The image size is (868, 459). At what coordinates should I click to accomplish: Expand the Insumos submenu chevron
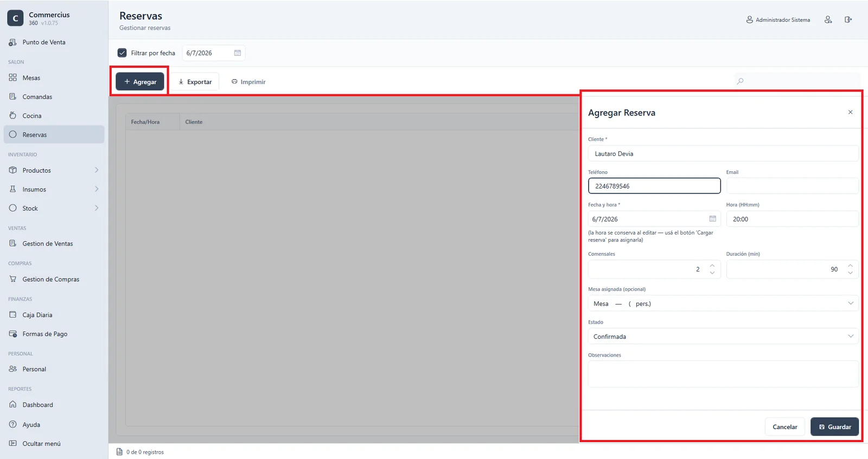97,189
